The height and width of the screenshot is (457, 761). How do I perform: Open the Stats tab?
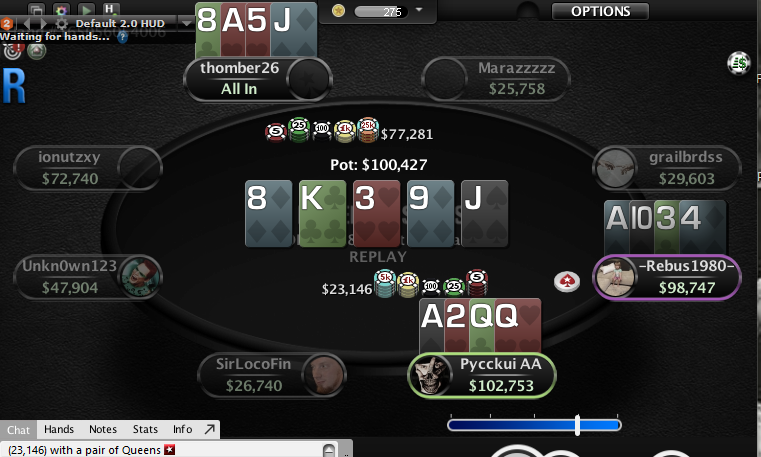click(x=145, y=429)
